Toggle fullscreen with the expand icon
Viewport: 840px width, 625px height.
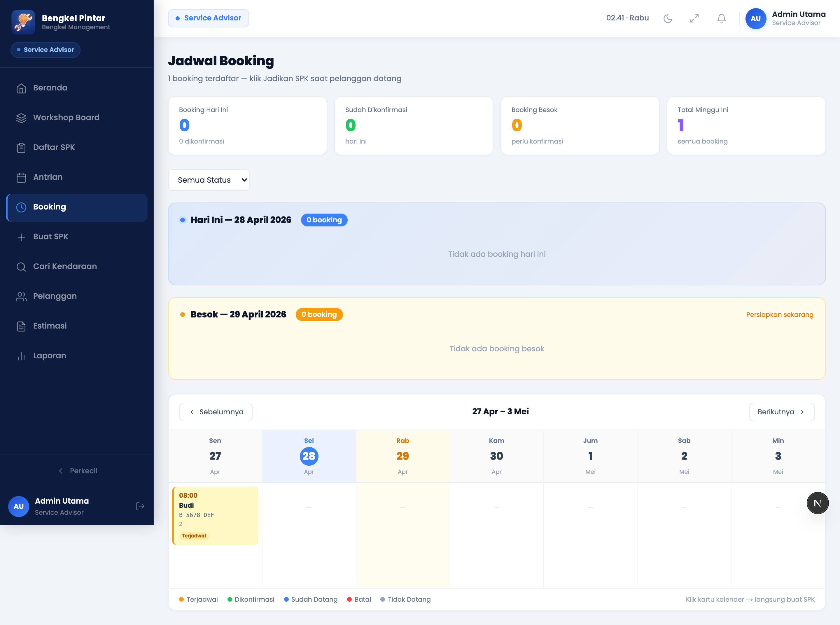(x=694, y=19)
